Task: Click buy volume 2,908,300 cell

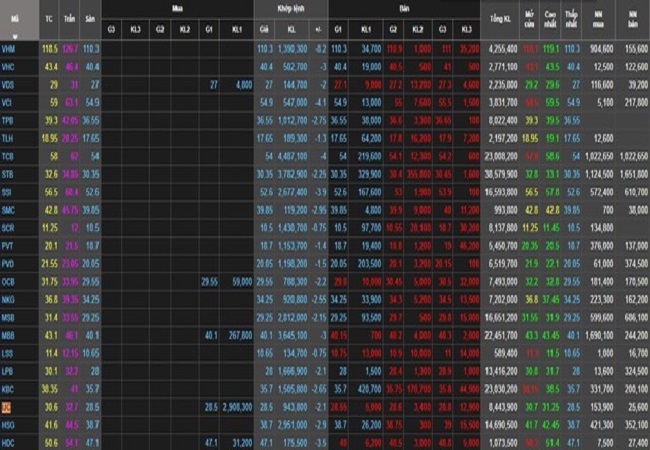Action: tap(237, 407)
